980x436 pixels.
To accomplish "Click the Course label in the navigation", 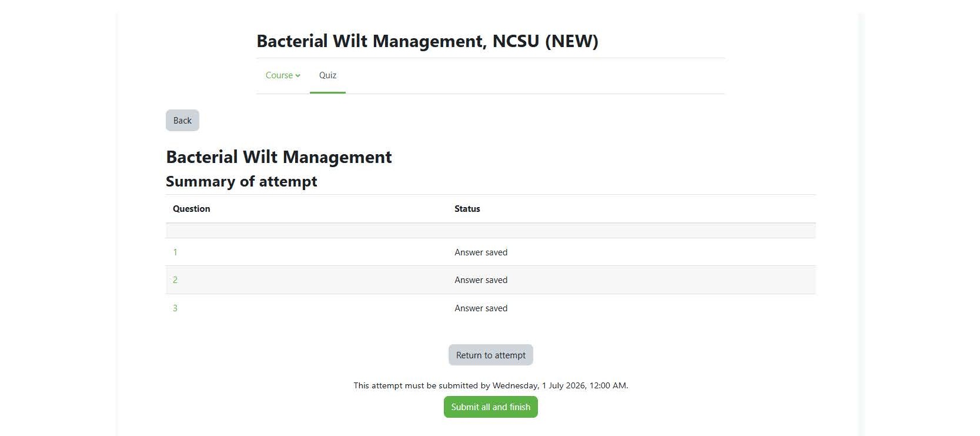I will pos(279,75).
